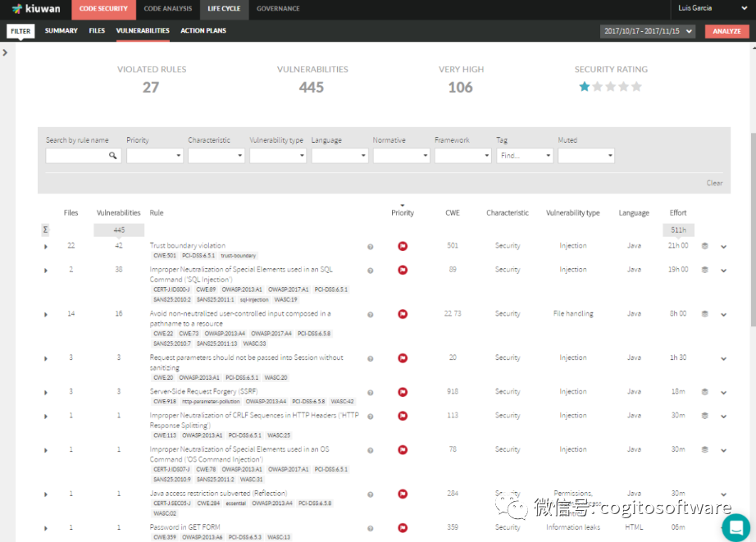The height and width of the screenshot is (542, 756).
Task: Click priority flag of Java access restriction rule
Action: coord(403,494)
